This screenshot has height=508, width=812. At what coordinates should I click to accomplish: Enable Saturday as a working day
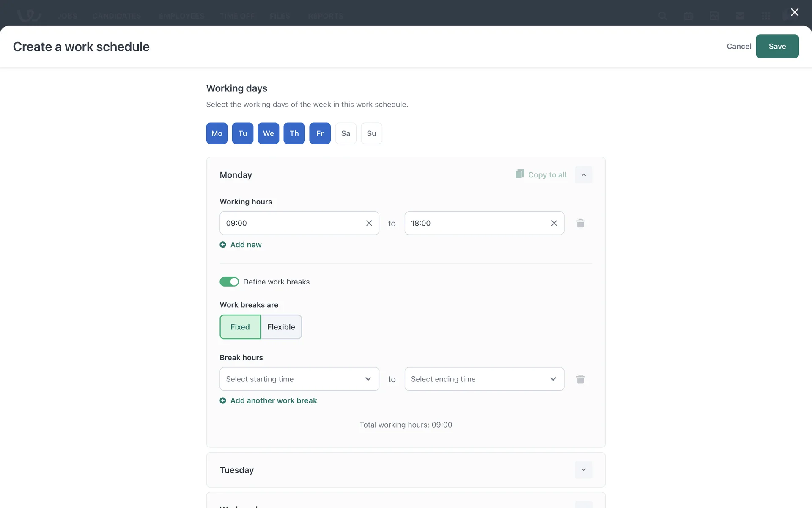[346, 133]
